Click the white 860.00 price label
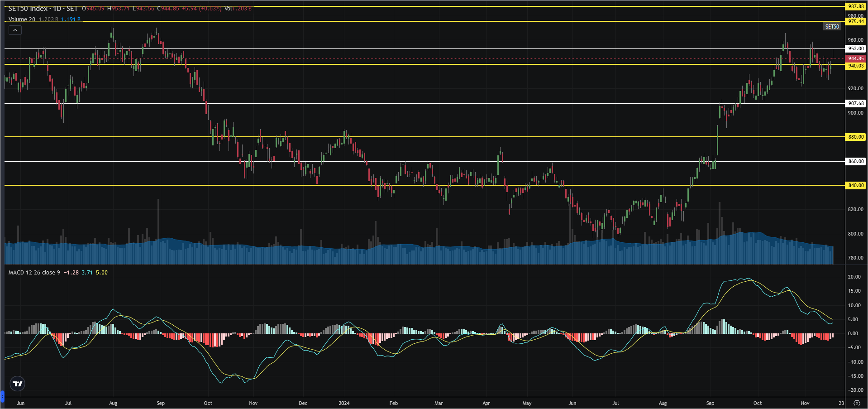868x409 pixels. coord(855,161)
